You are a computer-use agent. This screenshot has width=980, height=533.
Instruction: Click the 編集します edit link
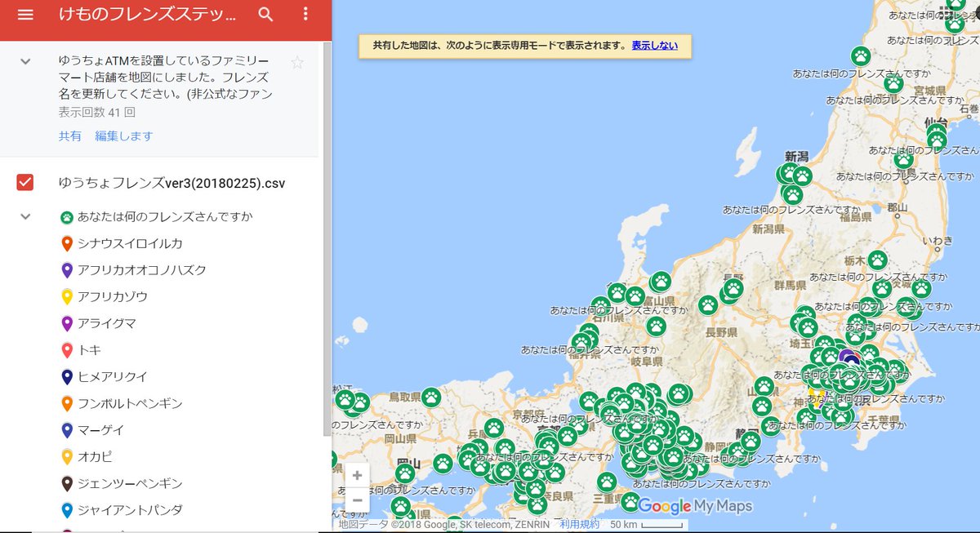click(123, 136)
